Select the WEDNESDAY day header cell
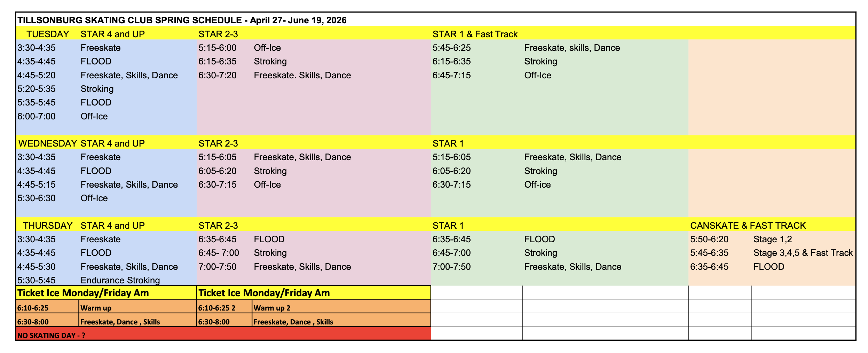868x353 pixels. (48, 143)
